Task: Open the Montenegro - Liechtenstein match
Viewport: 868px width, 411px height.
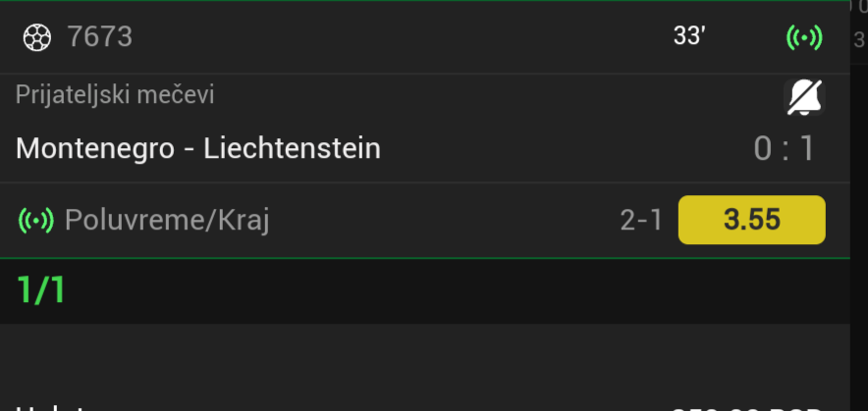Action: click(x=198, y=148)
